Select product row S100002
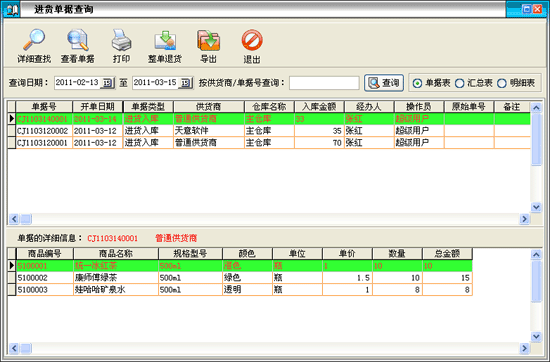This screenshot has width=550, height=362. [x=240, y=278]
